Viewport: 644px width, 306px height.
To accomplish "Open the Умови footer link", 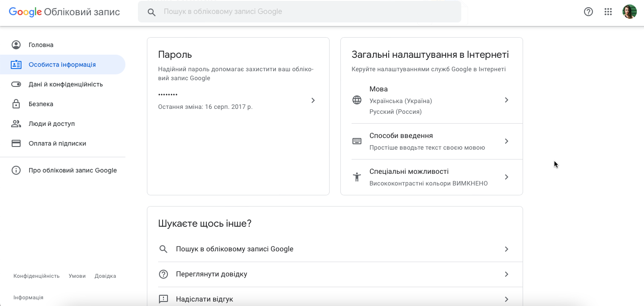I will pyautogui.click(x=77, y=276).
